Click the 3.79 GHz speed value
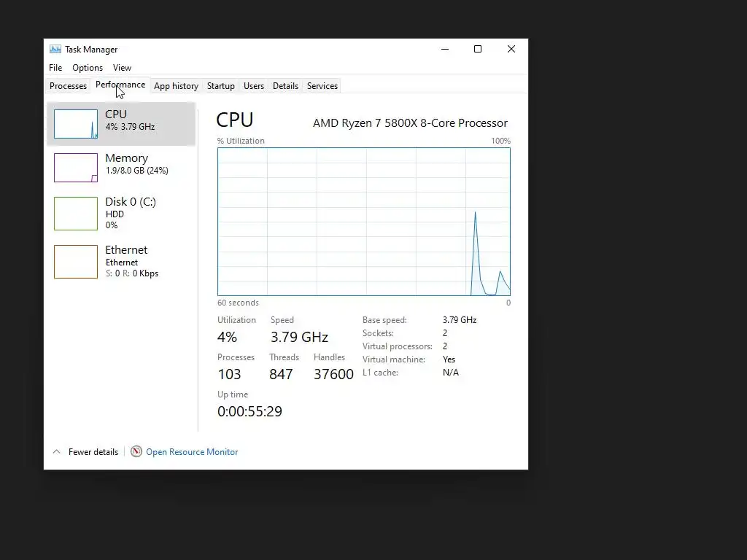747x560 pixels. tap(299, 337)
